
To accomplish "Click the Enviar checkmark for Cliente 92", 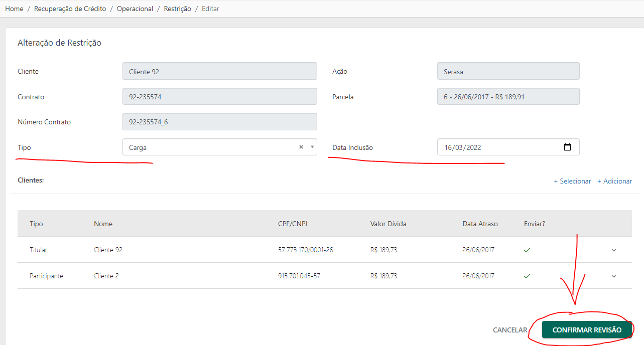I will [527, 250].
